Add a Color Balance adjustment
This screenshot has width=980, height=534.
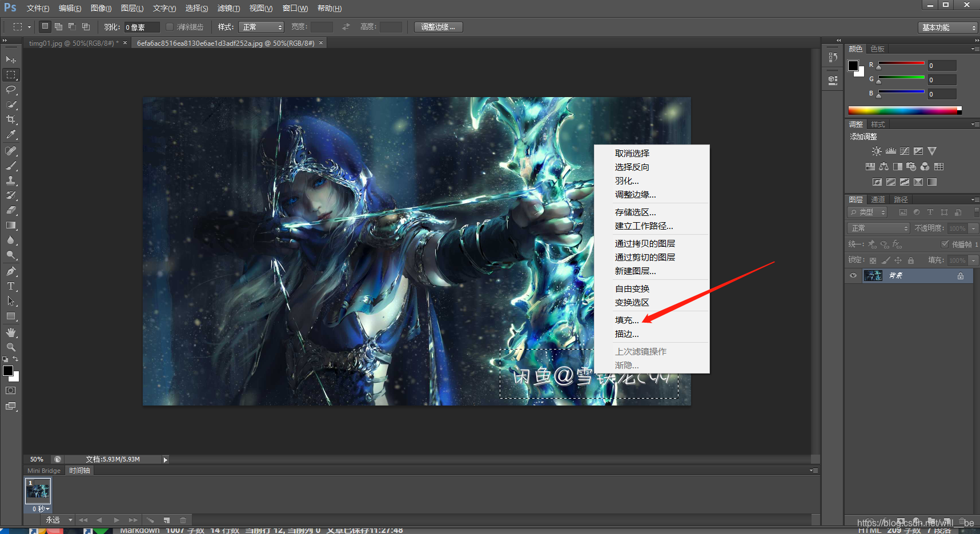click(883, 167)
